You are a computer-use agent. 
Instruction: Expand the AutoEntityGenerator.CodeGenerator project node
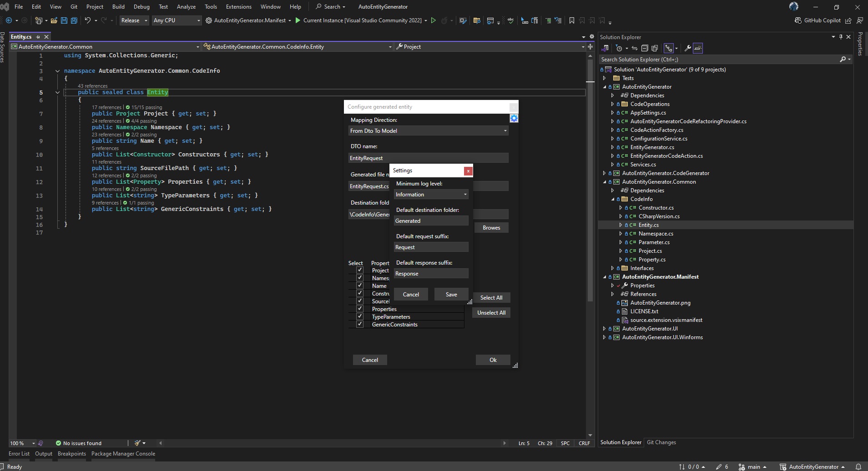605,173
